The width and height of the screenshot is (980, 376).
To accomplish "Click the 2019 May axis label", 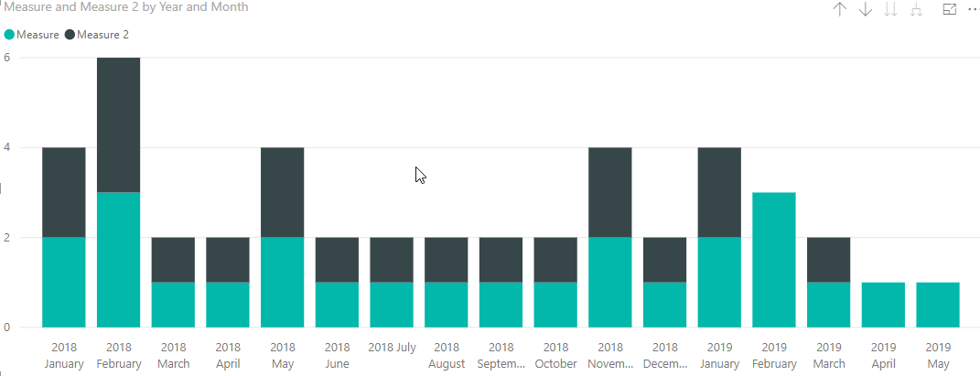I will tap(938, 355).
